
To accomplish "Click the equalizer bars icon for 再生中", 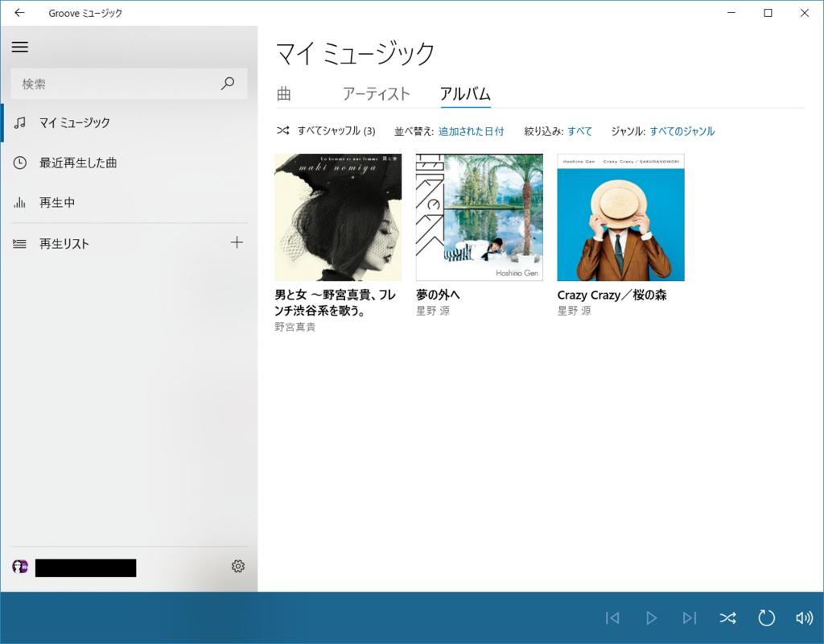I will [x=20, y=202].
